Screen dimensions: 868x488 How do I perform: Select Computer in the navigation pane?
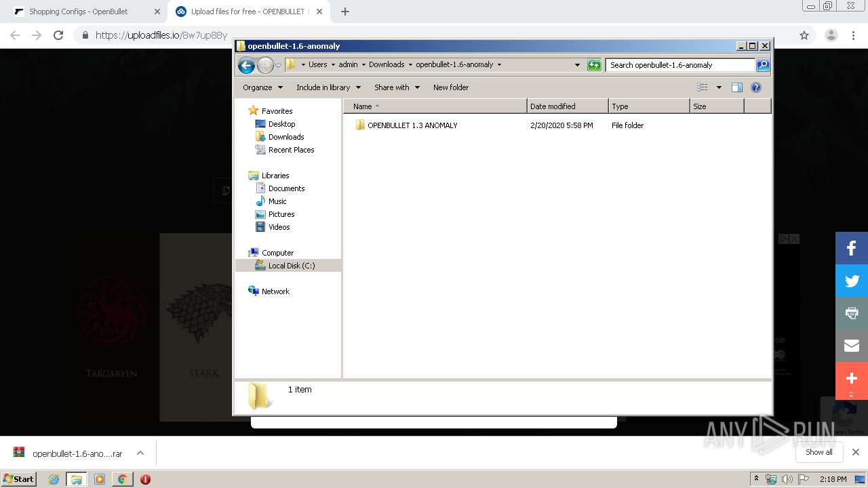[277, 253]
